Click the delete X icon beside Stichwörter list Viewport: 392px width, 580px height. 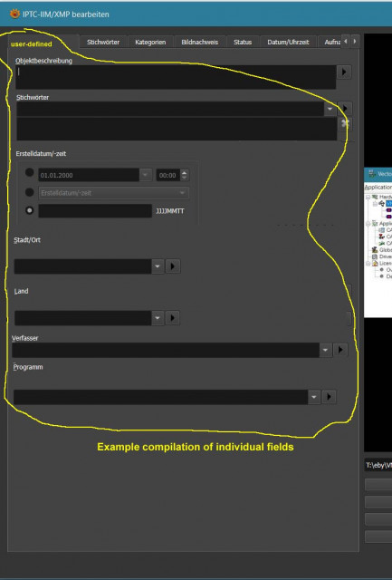[x=345, y=123]
